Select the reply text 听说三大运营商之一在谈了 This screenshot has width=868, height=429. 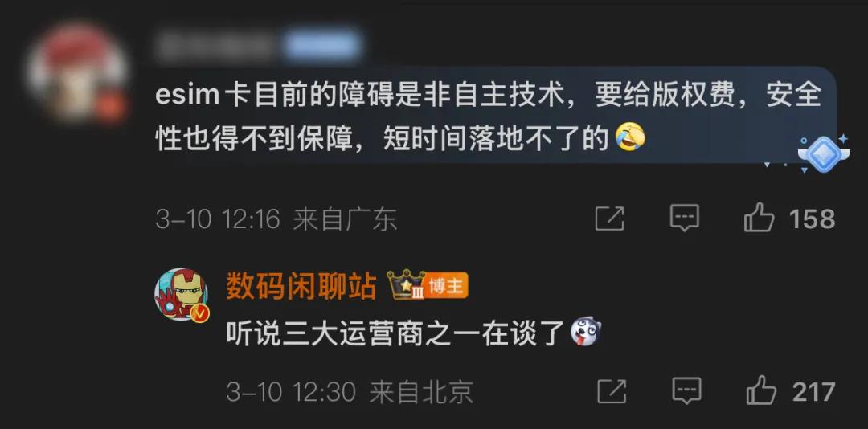tap(395, 333)
